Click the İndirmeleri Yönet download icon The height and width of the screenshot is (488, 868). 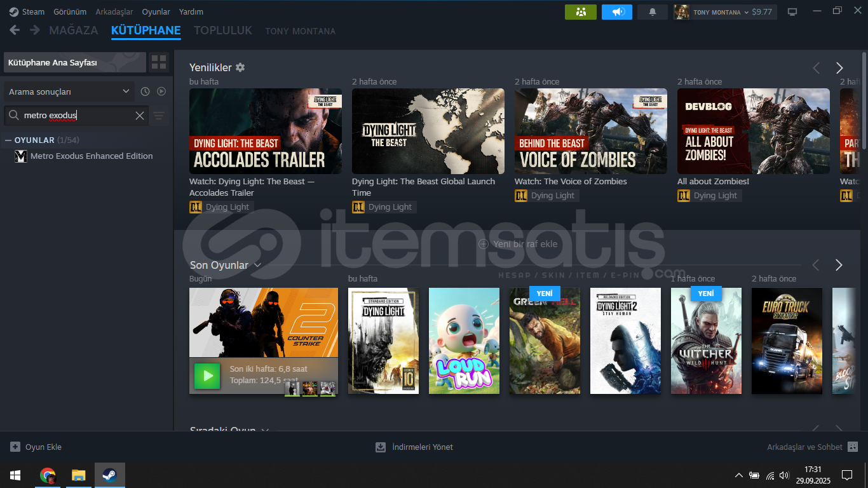pyautogui.click(x=381, y=447)
